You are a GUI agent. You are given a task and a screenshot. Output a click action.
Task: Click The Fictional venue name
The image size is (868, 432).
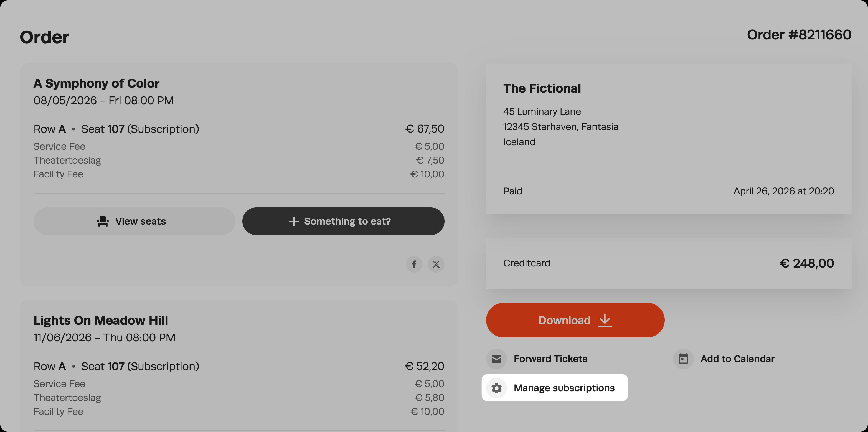tap(542, 88)
